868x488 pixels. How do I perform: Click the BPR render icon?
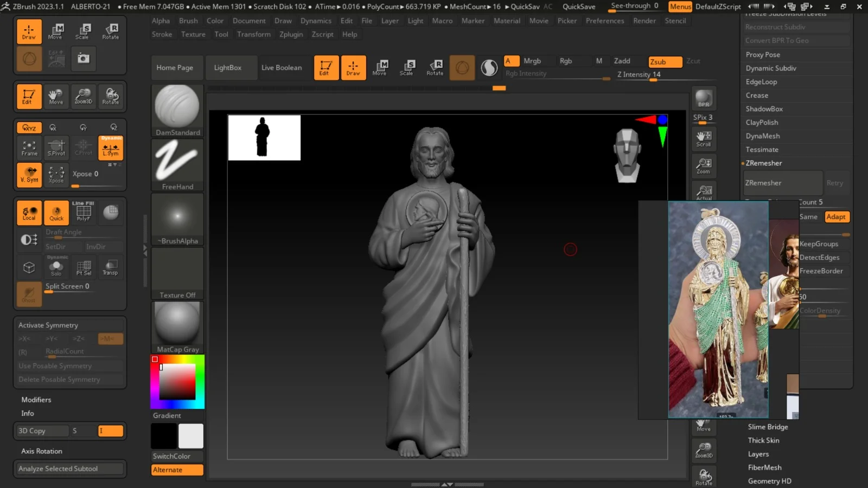coord(704,99)
